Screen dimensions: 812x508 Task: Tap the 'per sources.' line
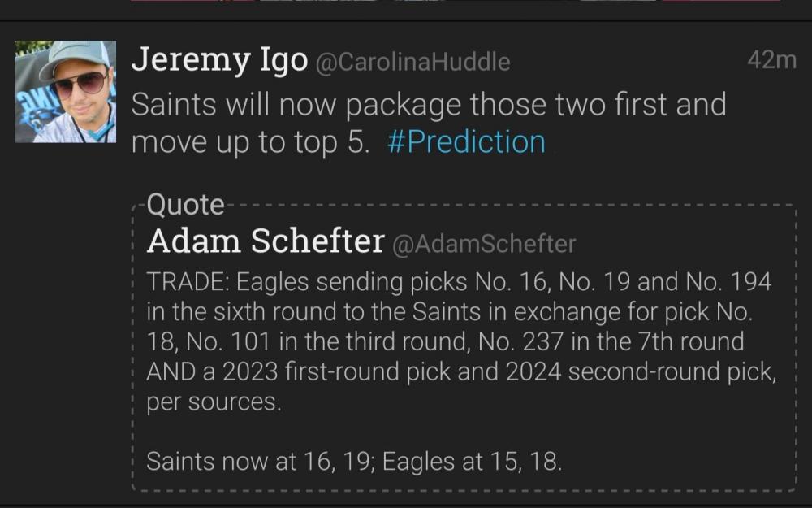tap(214, 402)
